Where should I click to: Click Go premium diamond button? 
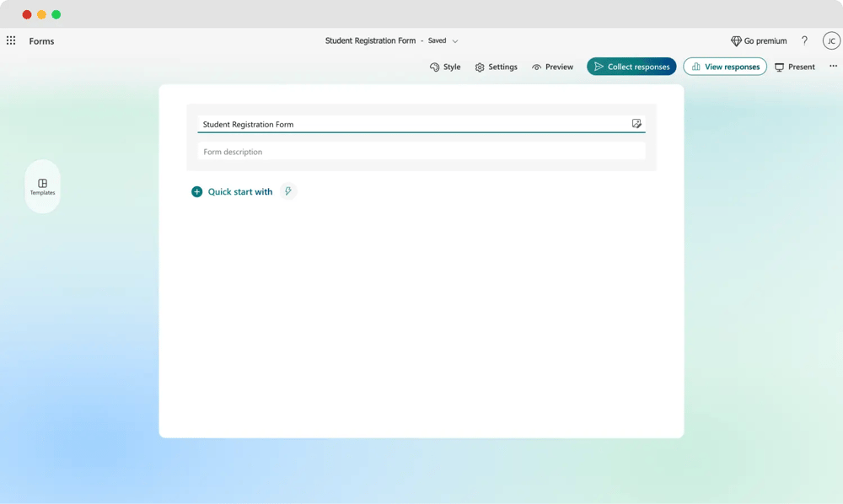point(758,40)
